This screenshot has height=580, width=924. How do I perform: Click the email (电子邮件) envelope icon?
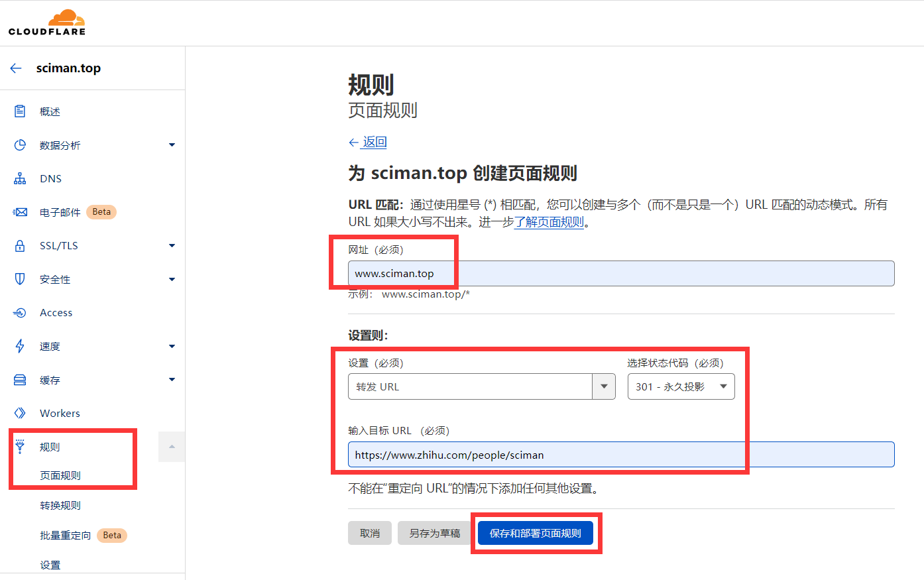point(20,212)
